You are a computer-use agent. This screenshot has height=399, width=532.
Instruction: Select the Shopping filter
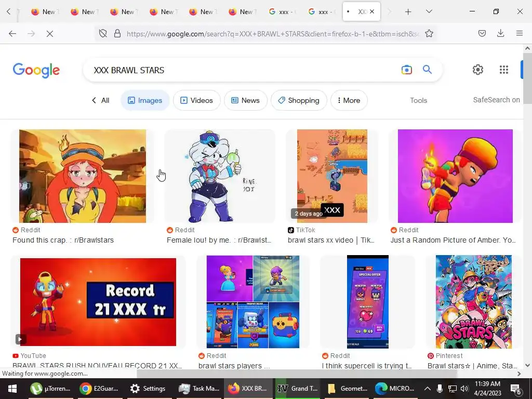pyautogui.click(x=299, y=100)
